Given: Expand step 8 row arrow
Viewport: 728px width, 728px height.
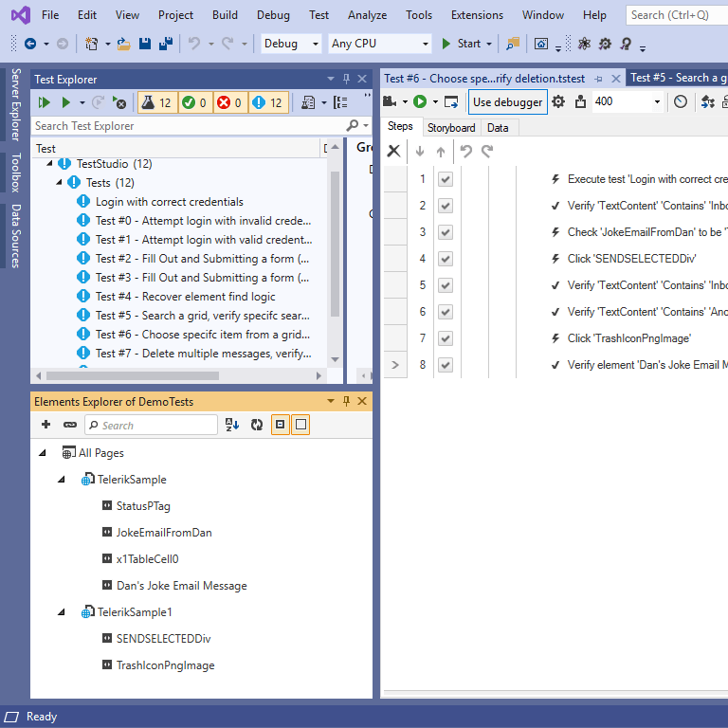Looking at the screenshot, I should tap(395, 365).
